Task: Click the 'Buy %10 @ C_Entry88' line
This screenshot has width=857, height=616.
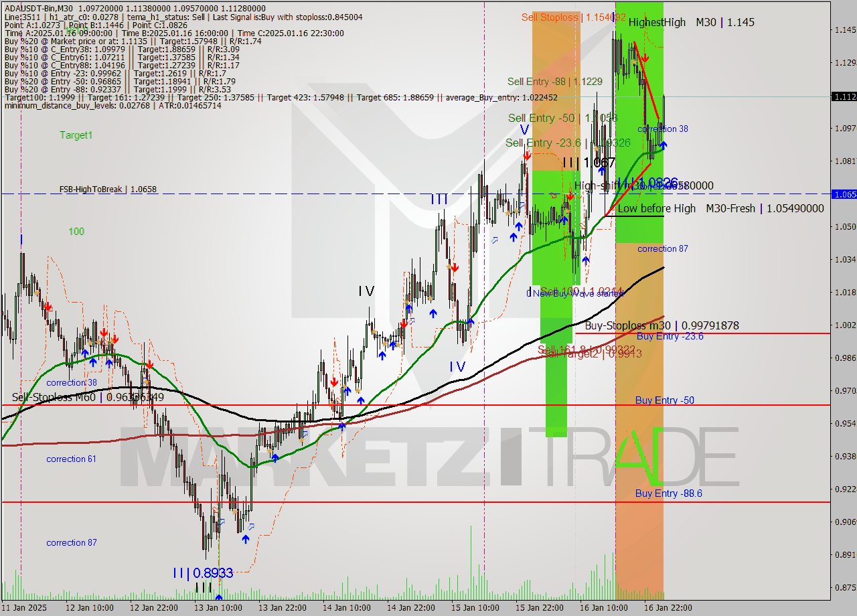Action: click(x=122, y=66)
